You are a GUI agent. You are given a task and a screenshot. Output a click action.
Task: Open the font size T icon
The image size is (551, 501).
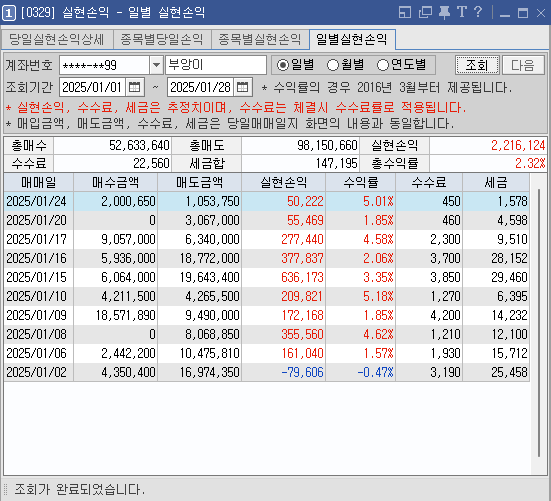click(462, 12)
